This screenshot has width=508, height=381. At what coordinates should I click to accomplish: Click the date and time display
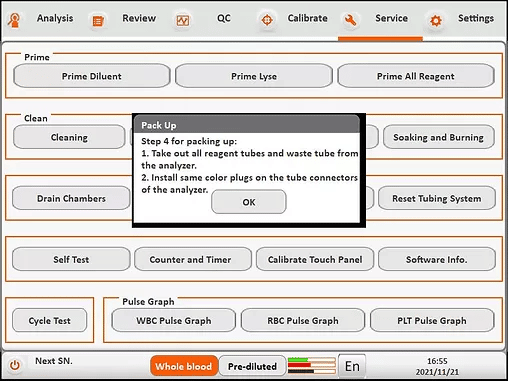pos(437,366)
